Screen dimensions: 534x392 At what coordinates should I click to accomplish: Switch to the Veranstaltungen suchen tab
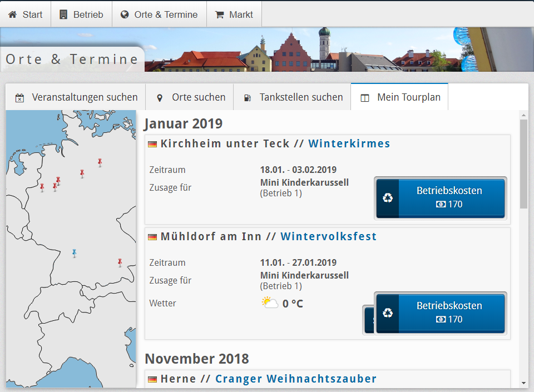pos(76,97)
